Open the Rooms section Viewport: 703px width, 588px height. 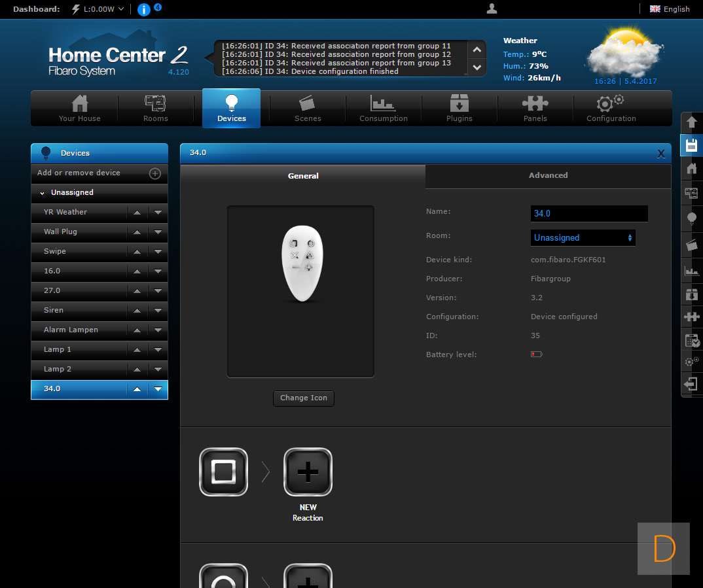pos(156,109)
